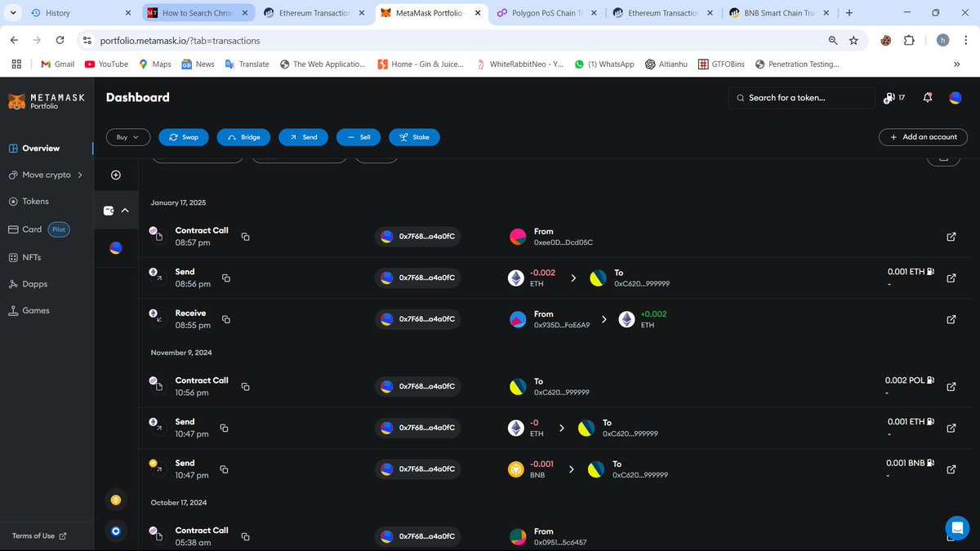This screenshot has height=551, width=980.
Task: Open Dapps section
Action: tap(34, 284)
